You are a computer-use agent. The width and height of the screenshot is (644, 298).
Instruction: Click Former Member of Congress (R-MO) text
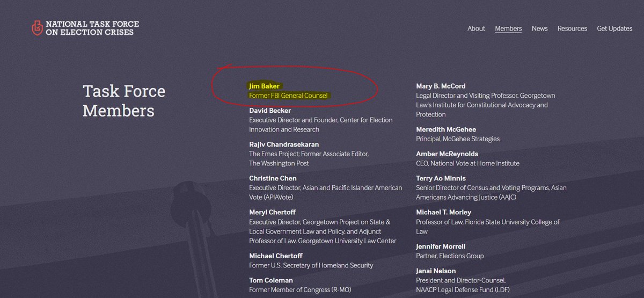click(x=300, y=290)
